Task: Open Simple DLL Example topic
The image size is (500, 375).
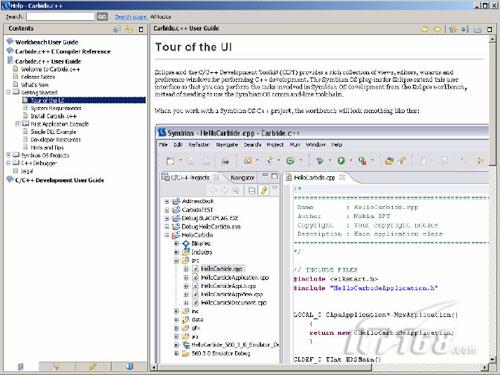Action: (x=53, y=132)
